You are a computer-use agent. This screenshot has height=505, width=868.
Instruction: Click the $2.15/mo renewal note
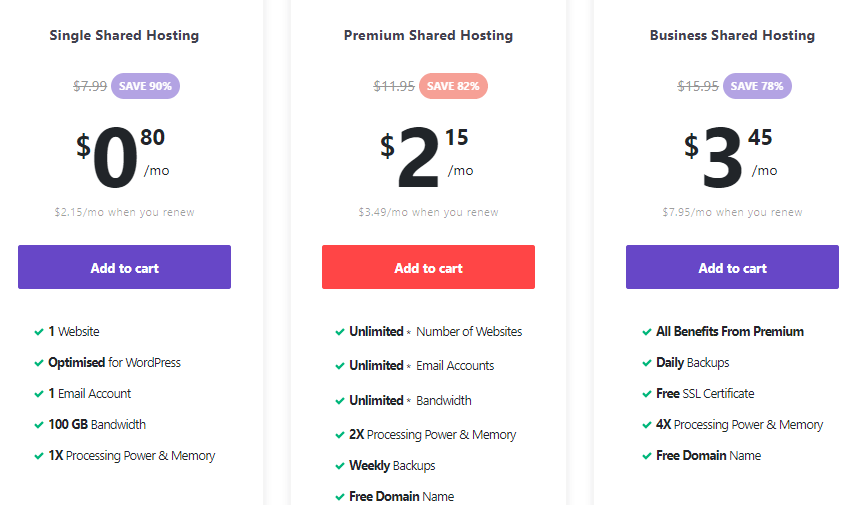pyautogui.click(x=124, y=212)
